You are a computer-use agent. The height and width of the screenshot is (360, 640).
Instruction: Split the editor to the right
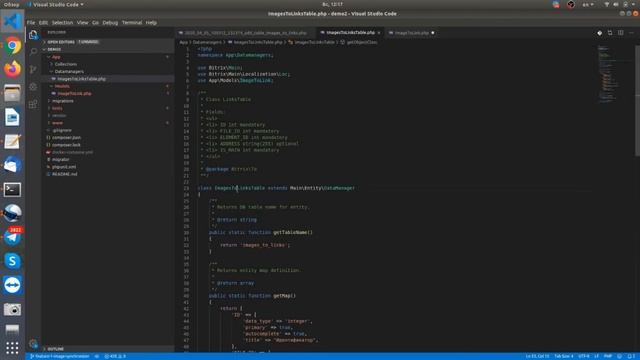pyautogui.click(x=620, y=33)
